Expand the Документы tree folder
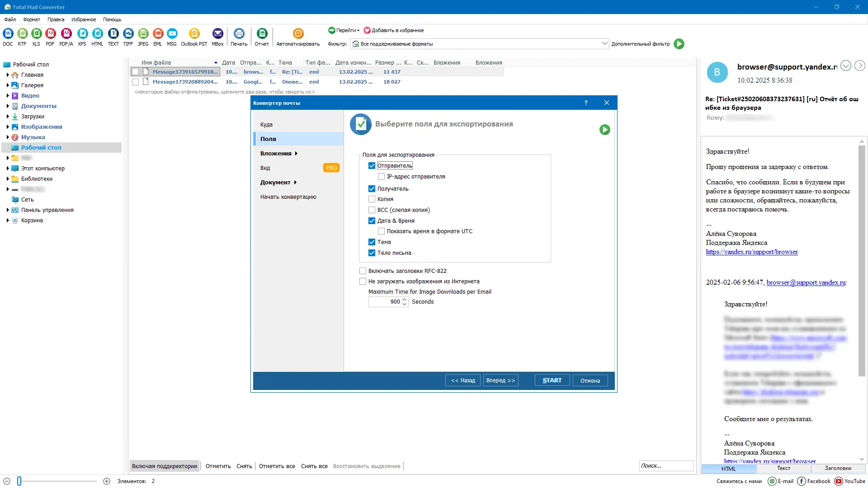 [8, 106]
